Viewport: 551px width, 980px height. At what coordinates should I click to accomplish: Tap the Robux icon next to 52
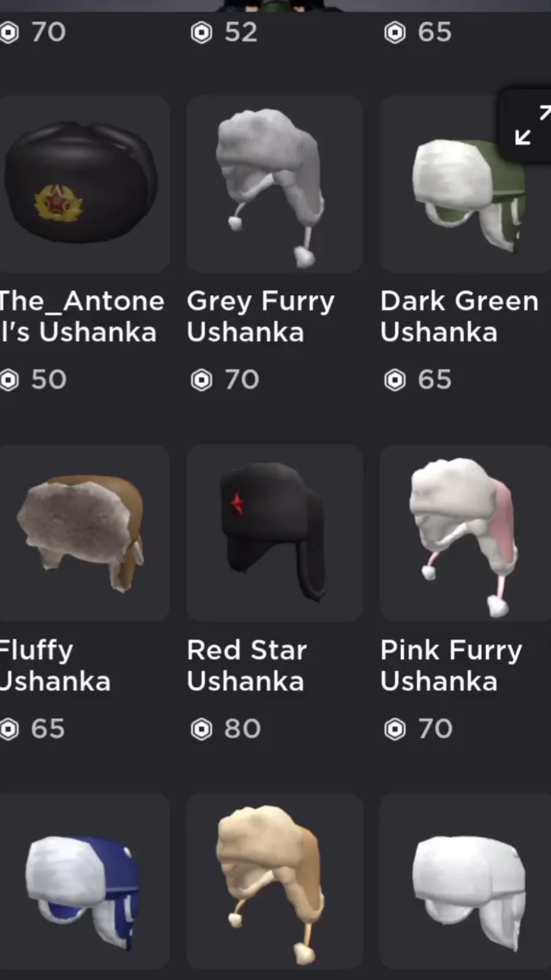tap(201, 32)
